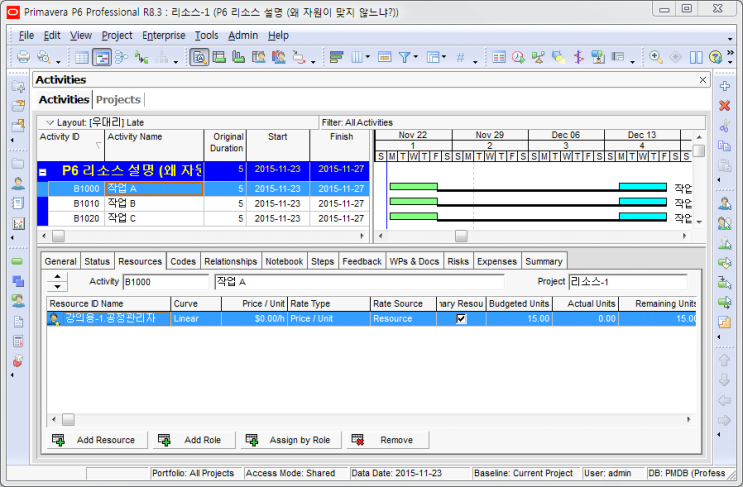Click the Assign by Role button
This screenshot has width=743, height=487.
pos(291,440)
